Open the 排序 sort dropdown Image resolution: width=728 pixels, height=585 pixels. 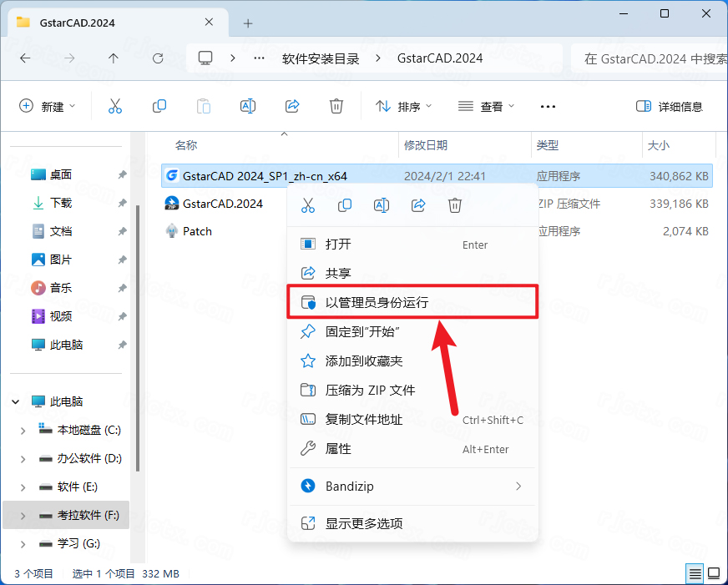tap(404, 106)
